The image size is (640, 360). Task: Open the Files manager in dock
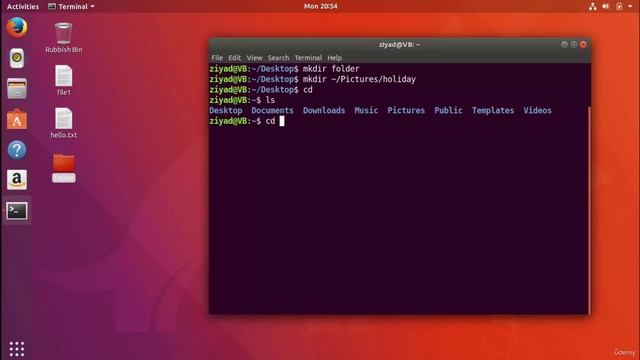click(17, 89)
